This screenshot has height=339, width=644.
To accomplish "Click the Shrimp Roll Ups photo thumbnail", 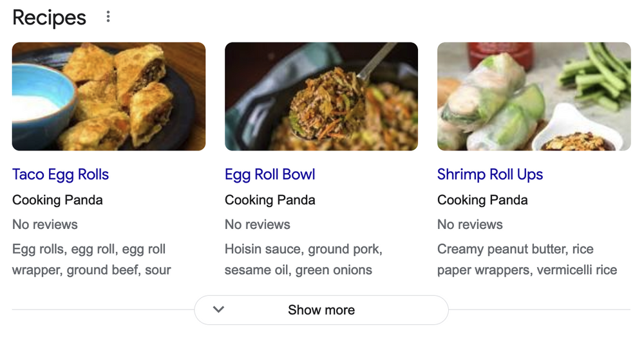I will coord(534,96).
